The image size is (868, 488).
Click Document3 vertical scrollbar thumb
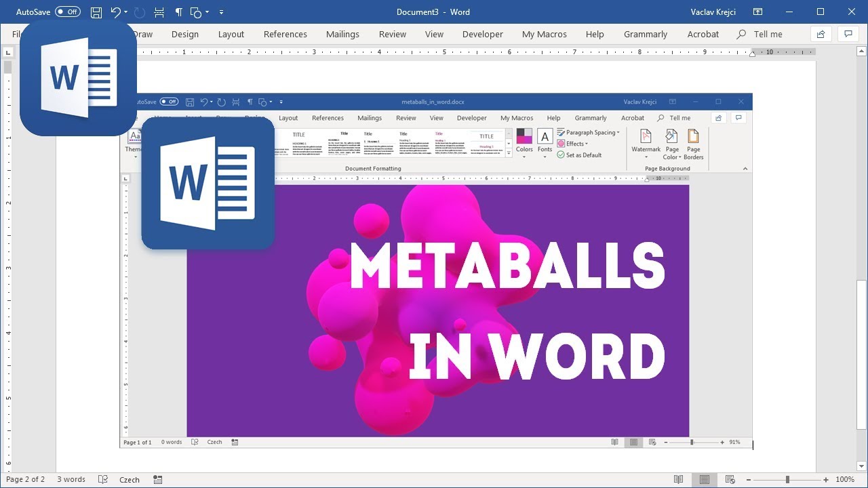pos(862,354)
